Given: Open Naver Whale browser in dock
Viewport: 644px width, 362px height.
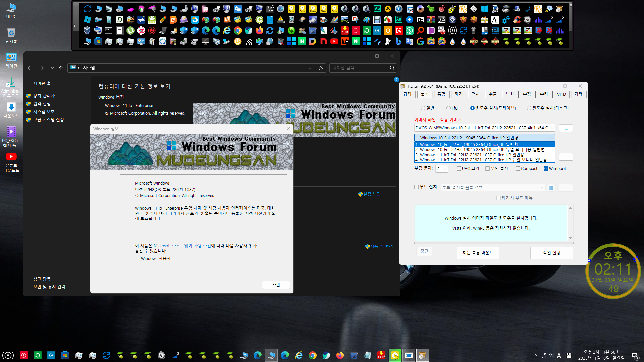Looking at the screenshot, I should coord(249,31).
